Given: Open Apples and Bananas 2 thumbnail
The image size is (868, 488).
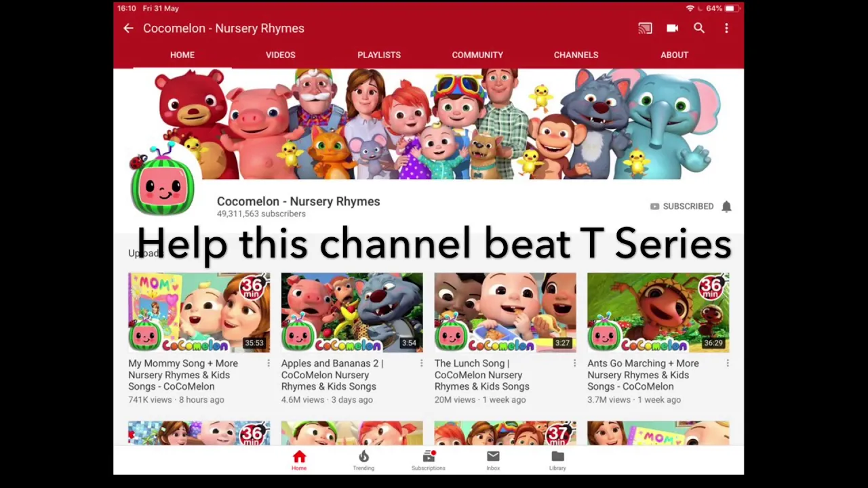Looking at the screenshot, I should pos(352,312).
